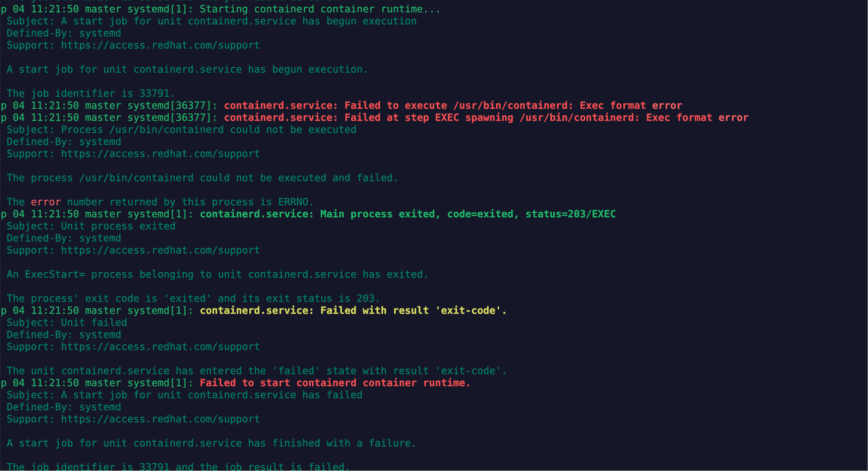This screenshot has width=868, height=471.
Task: Click the red 'Exec format error' first line
Action: pos(453,106)
